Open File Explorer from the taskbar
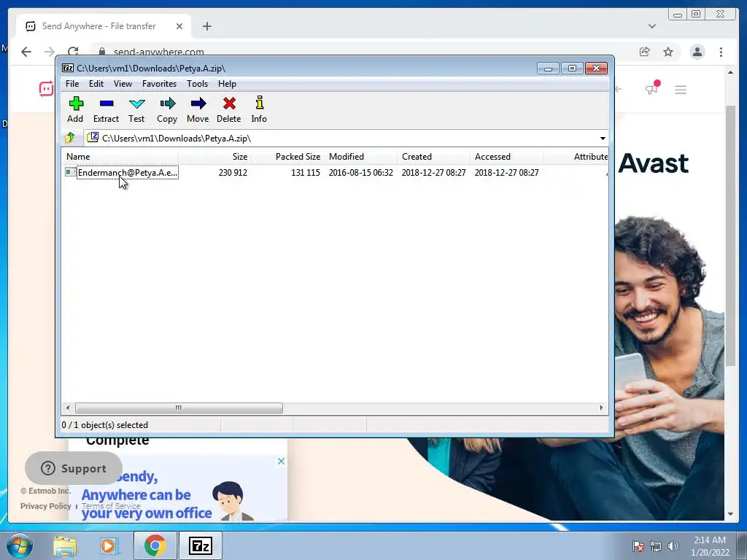The width and height of the screenshot is (747, 560). click(x=65, y=545)
